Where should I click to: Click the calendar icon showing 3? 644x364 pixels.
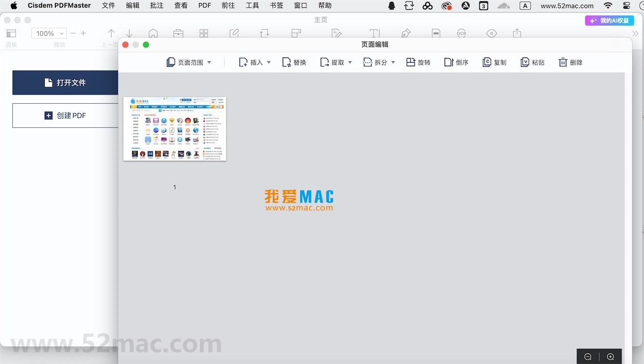click(x=484, y=6)
